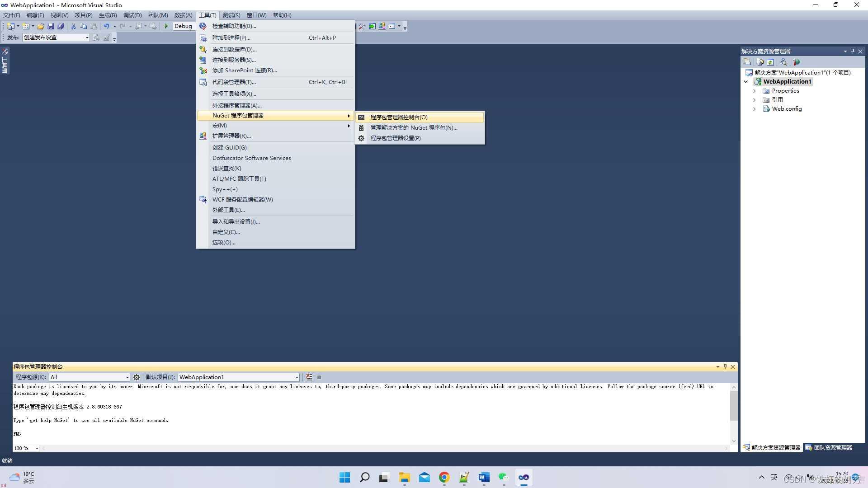Click Dotfuscator Software Services menu item

pos(275,158)
